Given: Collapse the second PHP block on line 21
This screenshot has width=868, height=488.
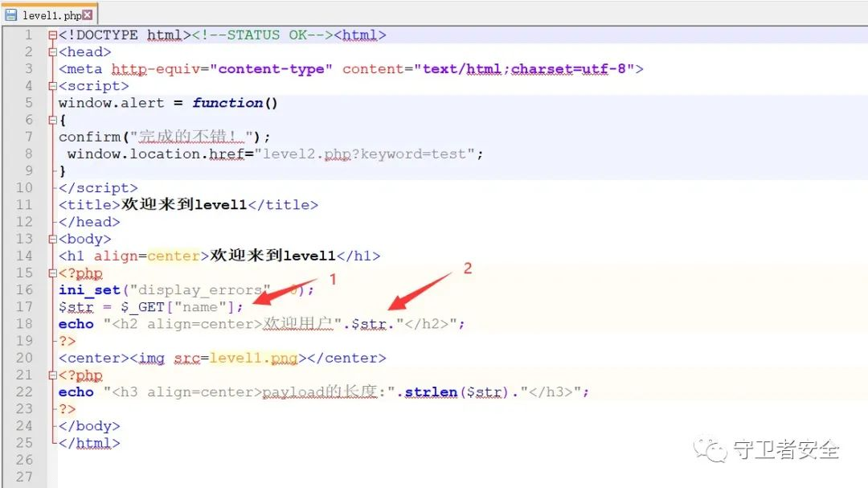Looking at the screenshot, I should (53, 375).
